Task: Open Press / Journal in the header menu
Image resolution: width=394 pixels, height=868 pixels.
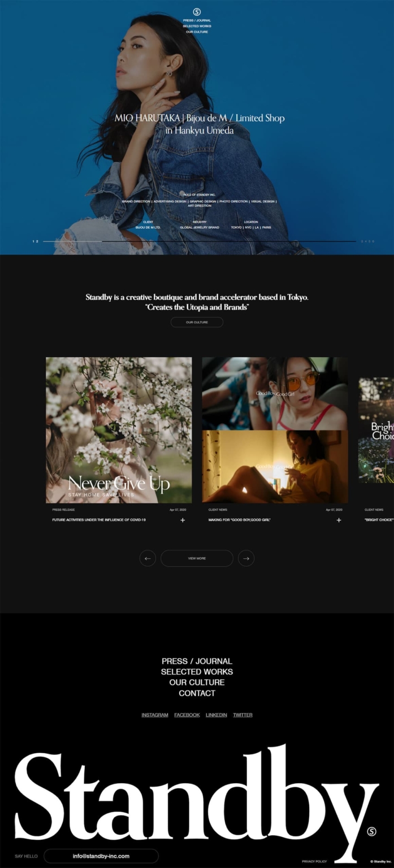Action: 197,20
